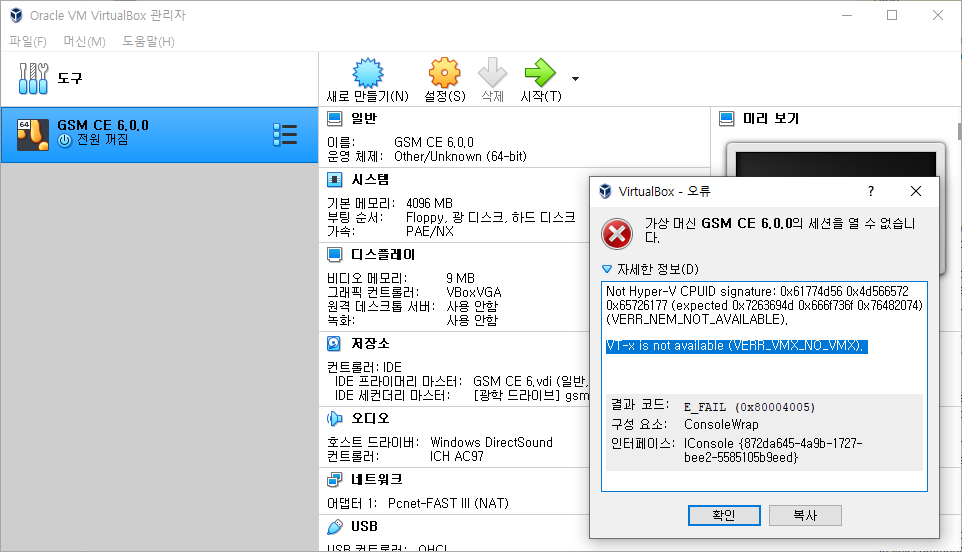
Task: Select the Tools (도구) icon in sidebar
Action: [33, 79]
